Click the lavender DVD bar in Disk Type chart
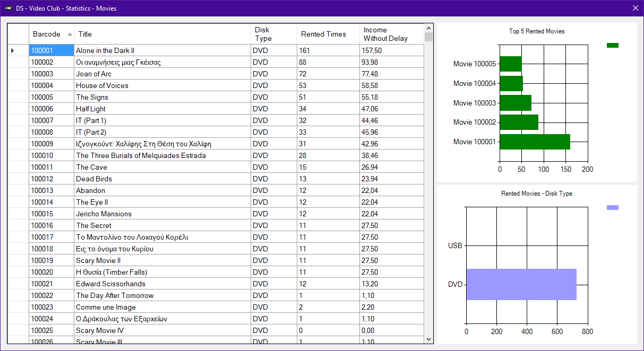The height and width of the screenshot is (351, 644). pyautogui.click(x=521, y=284)
